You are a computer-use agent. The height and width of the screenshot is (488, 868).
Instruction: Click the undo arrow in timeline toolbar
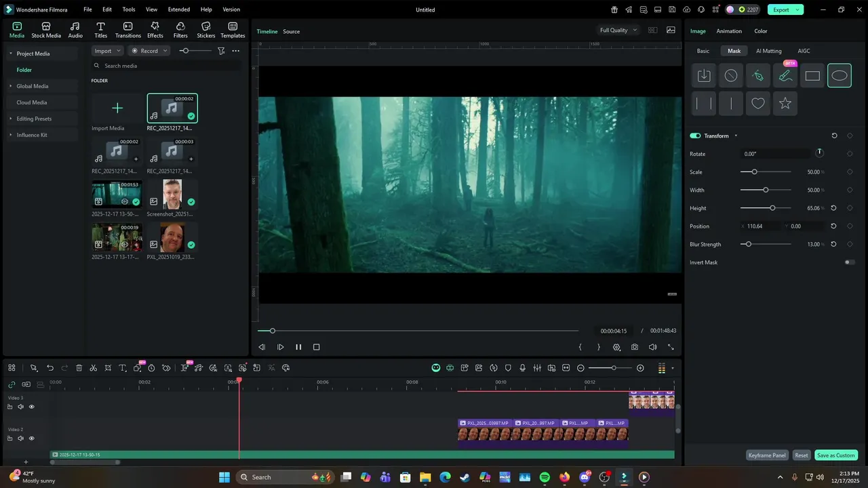tap(50, 368)
